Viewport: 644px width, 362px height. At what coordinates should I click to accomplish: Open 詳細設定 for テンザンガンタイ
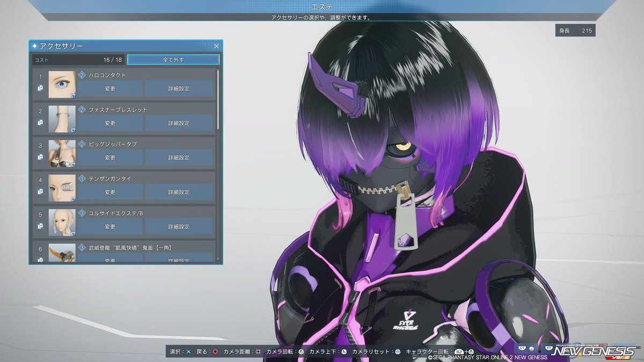[179, 192]
